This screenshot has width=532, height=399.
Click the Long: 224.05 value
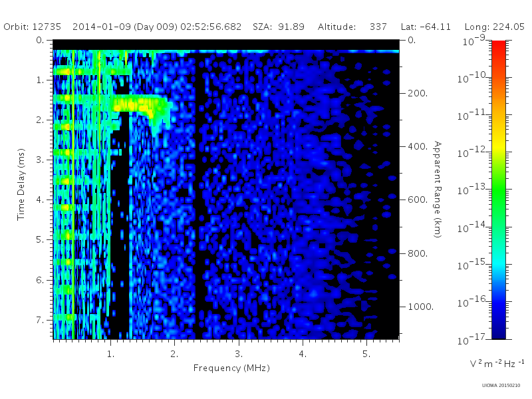click(494, 27)
